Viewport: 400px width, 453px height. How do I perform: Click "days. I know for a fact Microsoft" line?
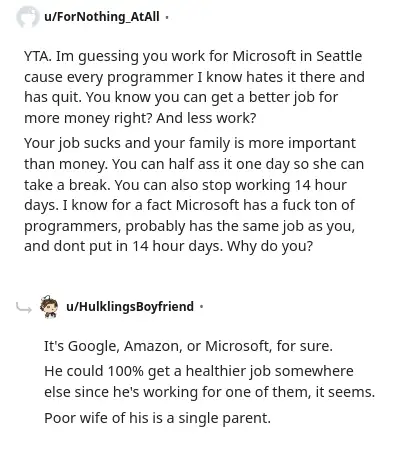[x=189, y=205]
